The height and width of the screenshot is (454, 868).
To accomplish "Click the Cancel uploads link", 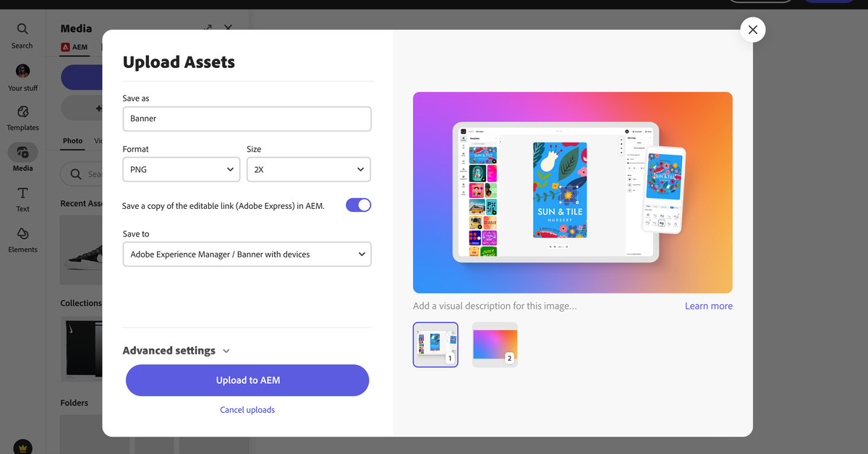I will (x=247, y=410).
